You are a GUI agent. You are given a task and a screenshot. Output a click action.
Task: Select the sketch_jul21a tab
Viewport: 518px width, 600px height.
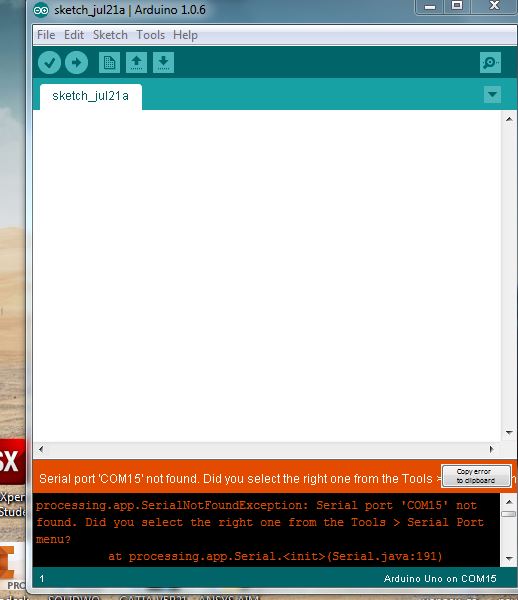pos(91,96)
